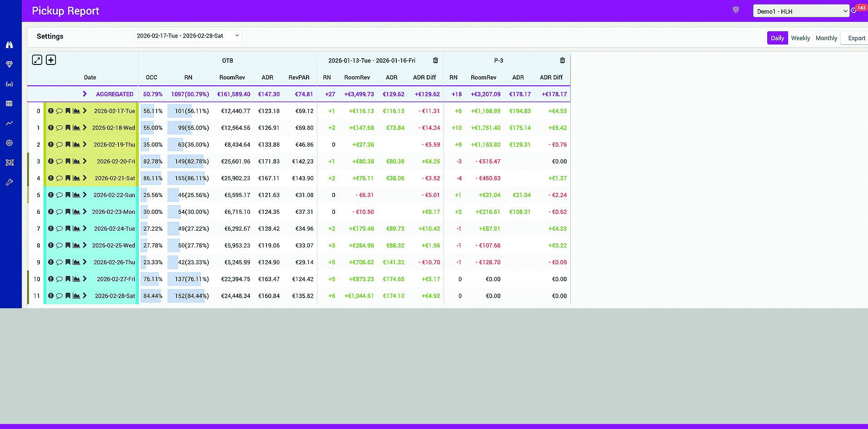Select the Daily view button

777,38
